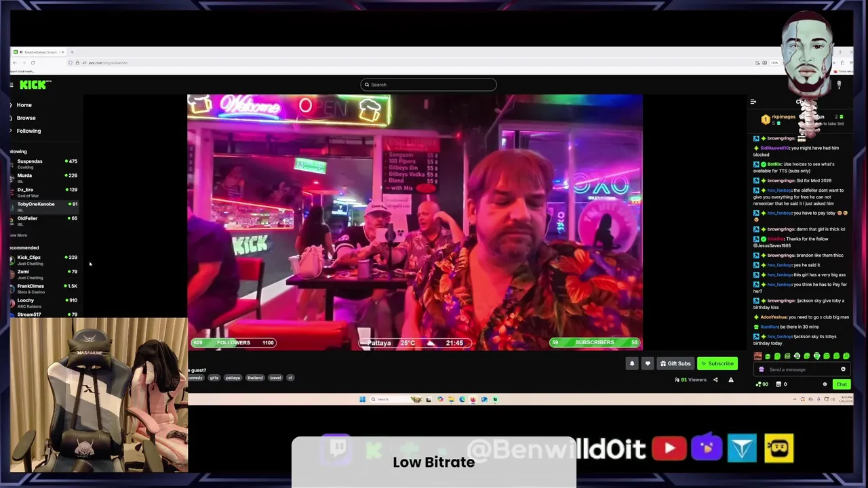Collapse the chat panel with the arrow icon
Viewport: 868px width, 488px height.
(753, 102)
